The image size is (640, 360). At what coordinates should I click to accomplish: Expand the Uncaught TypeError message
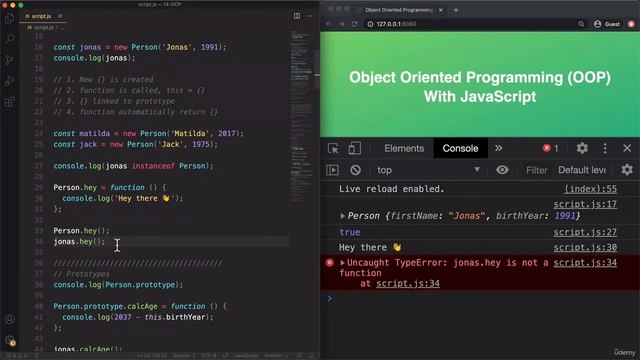point(342,263)
